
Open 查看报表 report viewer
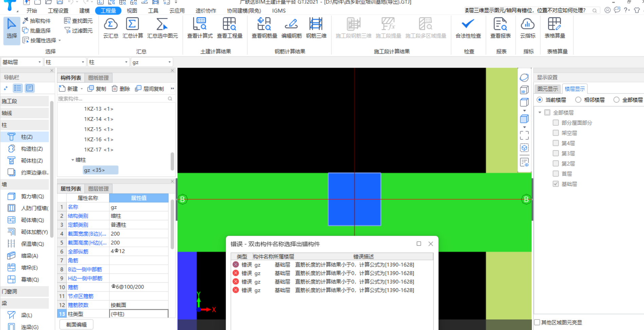click(500, 28)
